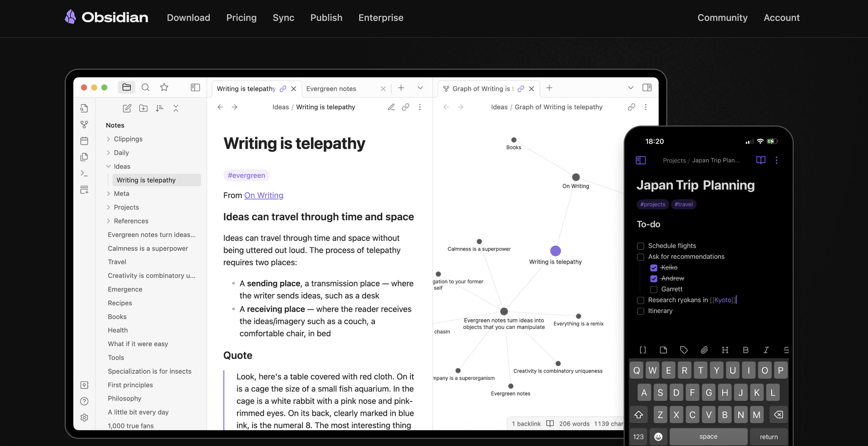868x446 pixels.
Task: Expand the Meta folder
Action: tap(108, 193)
